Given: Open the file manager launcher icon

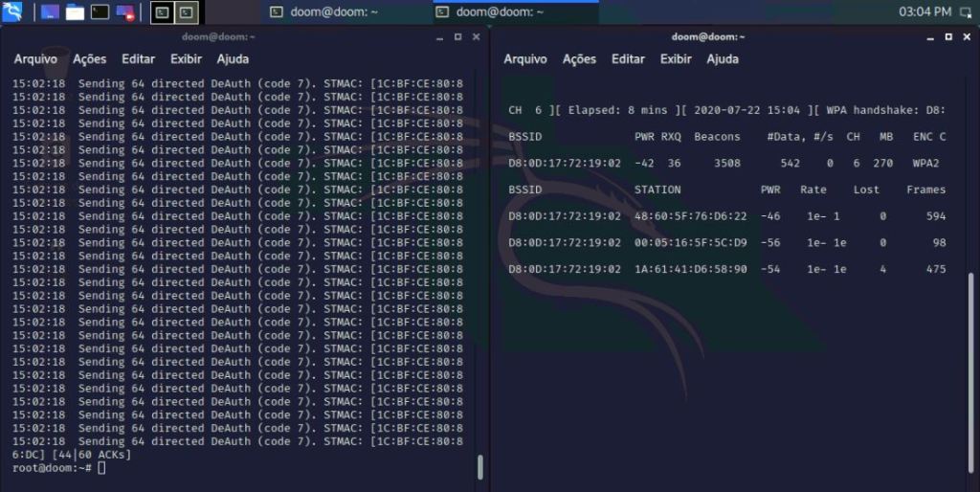Looking at the screenshot, I should [75, 12].
